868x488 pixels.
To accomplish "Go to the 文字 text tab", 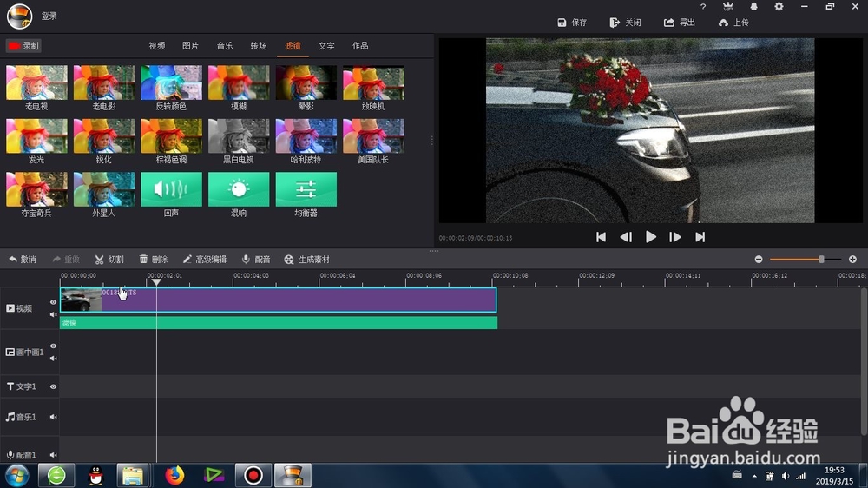I will point(326,46).
